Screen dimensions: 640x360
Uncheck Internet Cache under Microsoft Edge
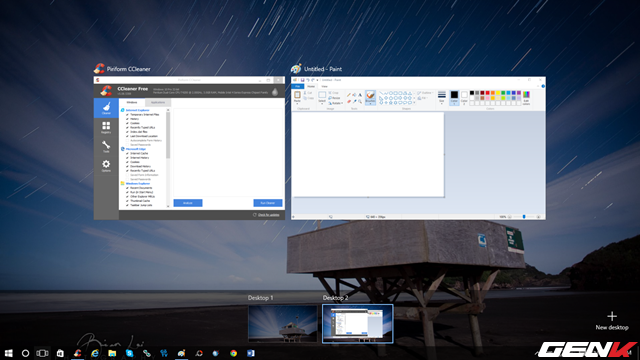pyautogui.click(x=127, y=153)
